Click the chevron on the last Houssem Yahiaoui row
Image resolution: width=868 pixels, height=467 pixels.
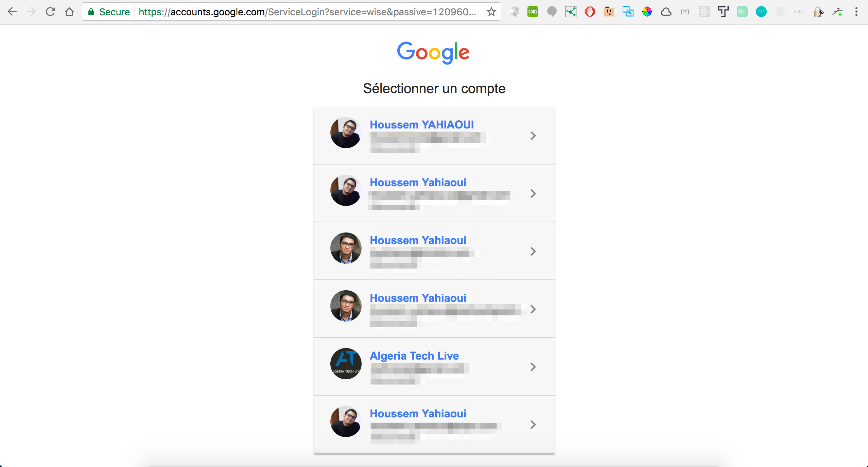pyautogui.click(x=533, y=425)
